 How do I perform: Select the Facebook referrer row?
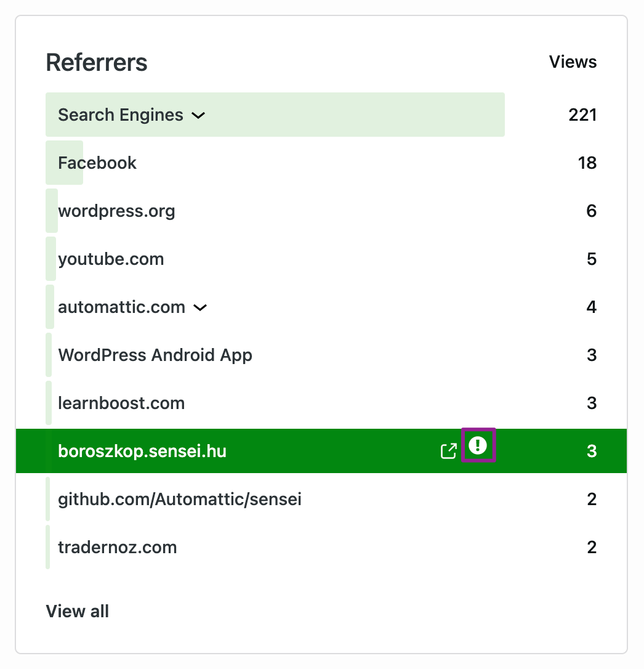321,163
